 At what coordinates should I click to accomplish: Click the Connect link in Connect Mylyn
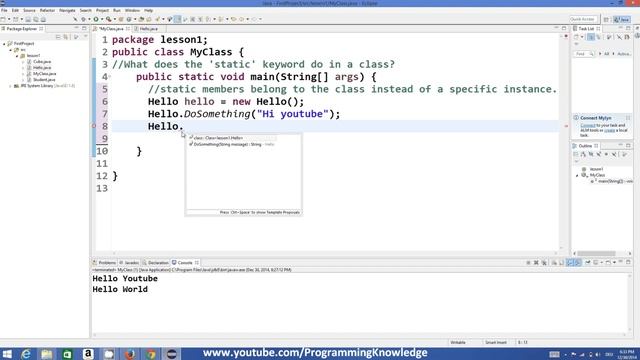587,125
